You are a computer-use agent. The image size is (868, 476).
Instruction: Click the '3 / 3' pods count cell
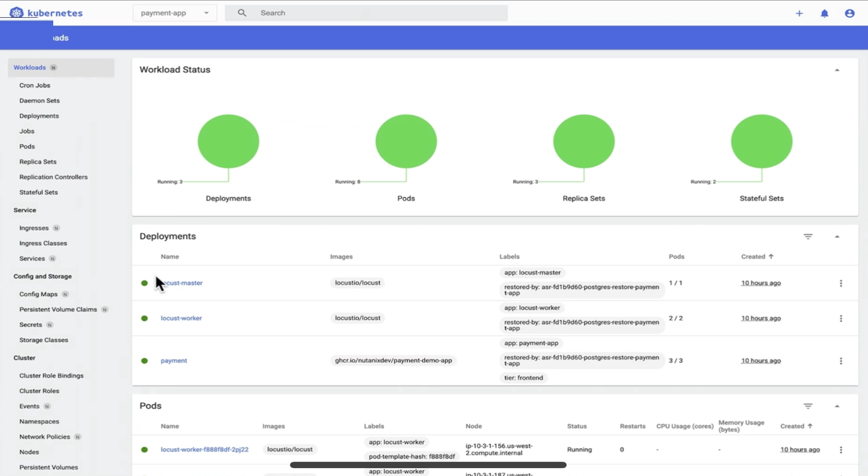676,361
